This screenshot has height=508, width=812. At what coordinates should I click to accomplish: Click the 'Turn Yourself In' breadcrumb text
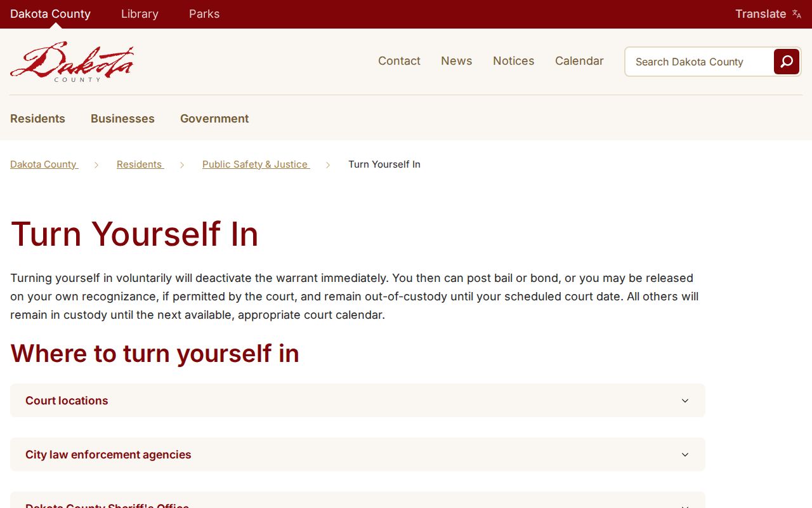pyautogui.click(x=384, y=164)
